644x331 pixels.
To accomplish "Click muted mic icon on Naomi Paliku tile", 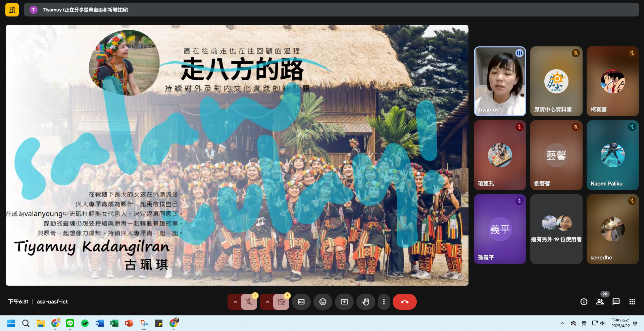I will click(x=632, y=127).
